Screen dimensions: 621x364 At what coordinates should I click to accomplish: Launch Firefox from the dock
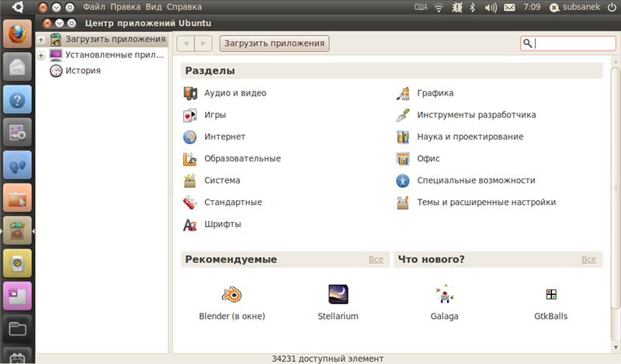pos(17,34)
